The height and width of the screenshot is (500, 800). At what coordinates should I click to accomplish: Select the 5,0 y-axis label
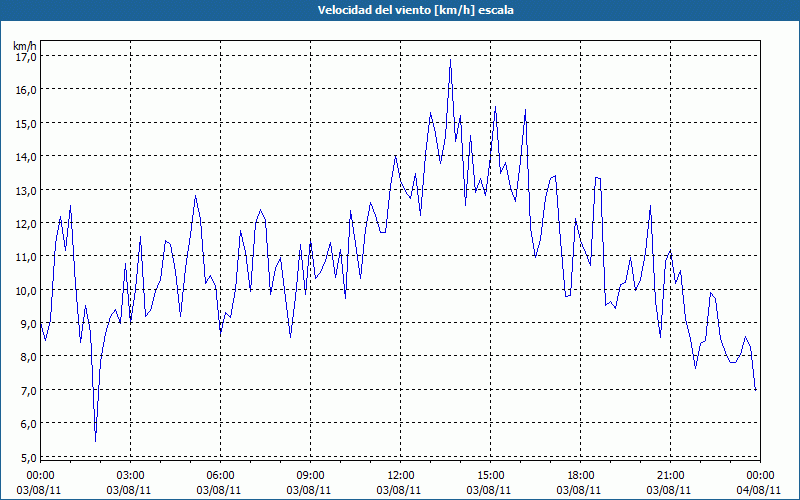pyautogui.click(x=29, y=457)
